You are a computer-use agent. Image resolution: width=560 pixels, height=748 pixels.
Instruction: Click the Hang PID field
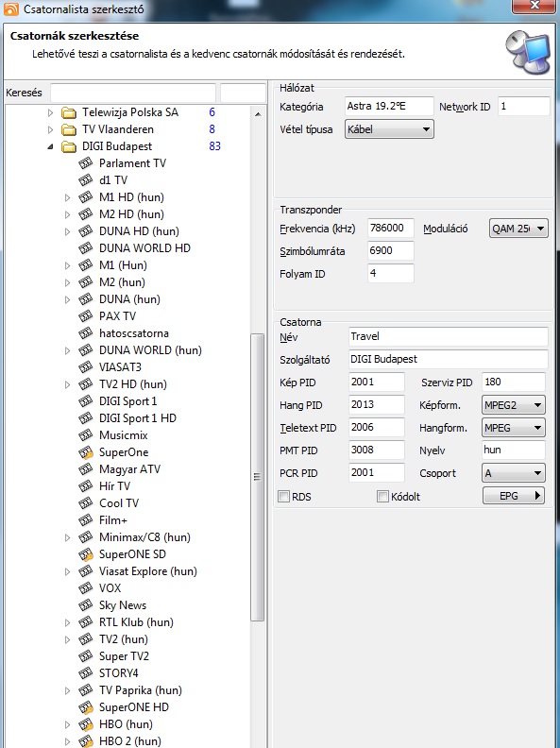377,404
